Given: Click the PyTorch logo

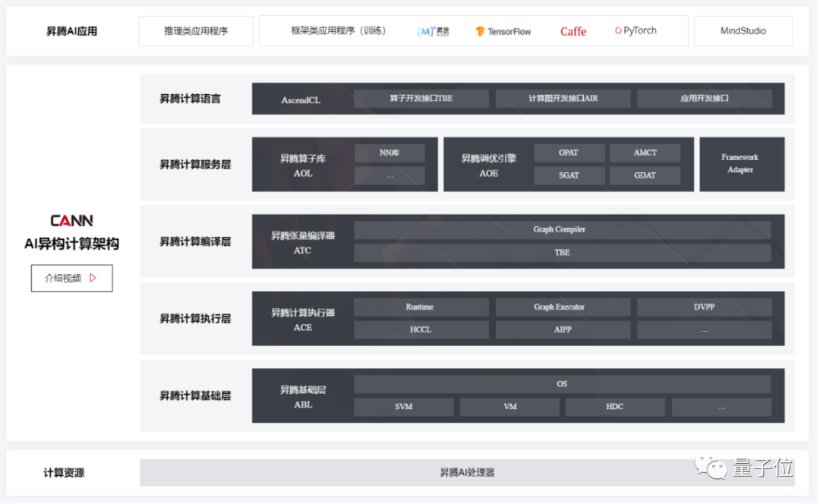Looking at the screenshot, I should point(635,30).
